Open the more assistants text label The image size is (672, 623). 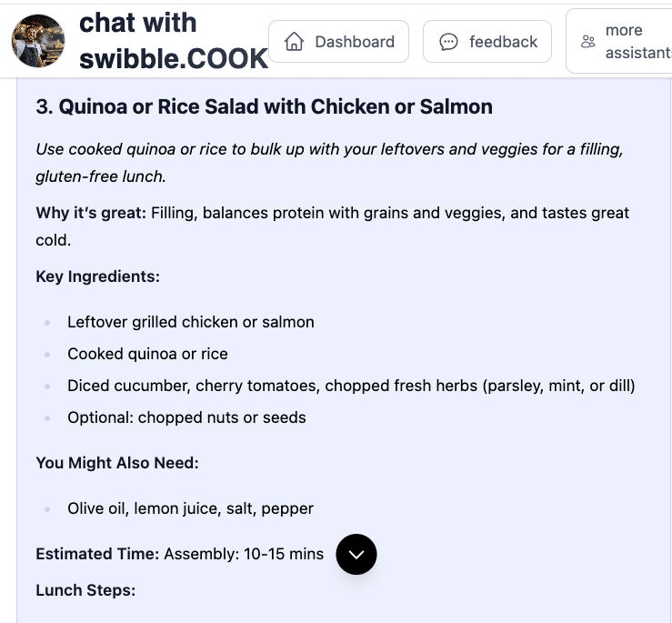click(637, 42)
